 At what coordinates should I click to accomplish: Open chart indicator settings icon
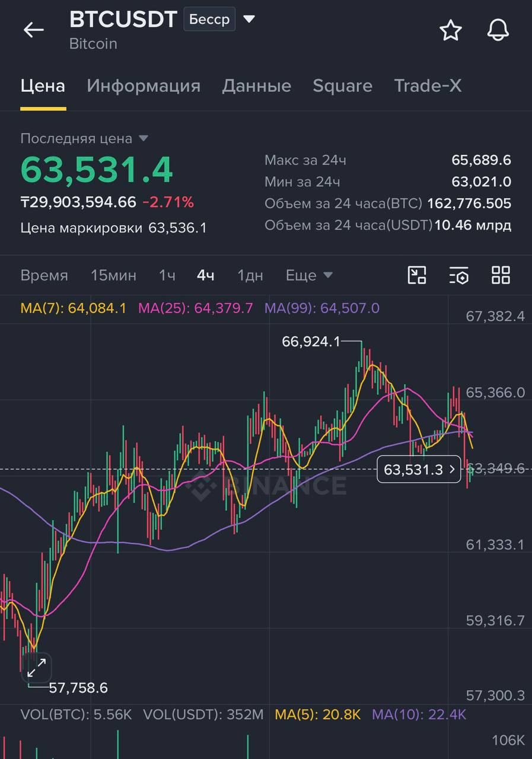click(459, 275)
